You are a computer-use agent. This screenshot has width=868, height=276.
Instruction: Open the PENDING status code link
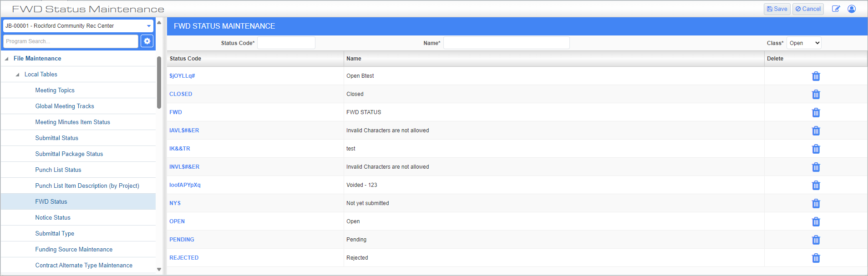point(182,240)
